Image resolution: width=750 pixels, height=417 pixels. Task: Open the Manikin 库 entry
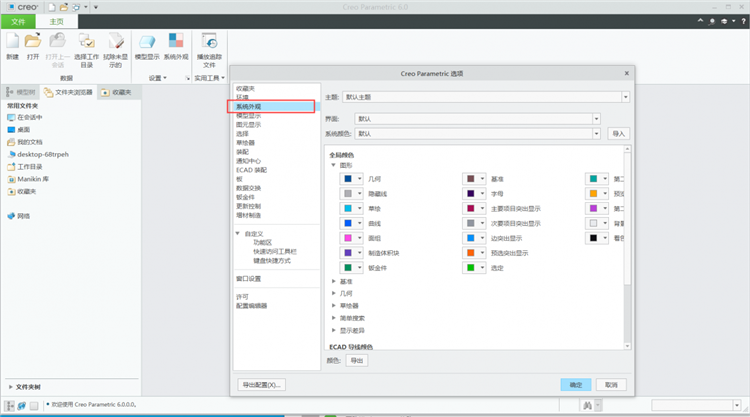tap(28, 179)
